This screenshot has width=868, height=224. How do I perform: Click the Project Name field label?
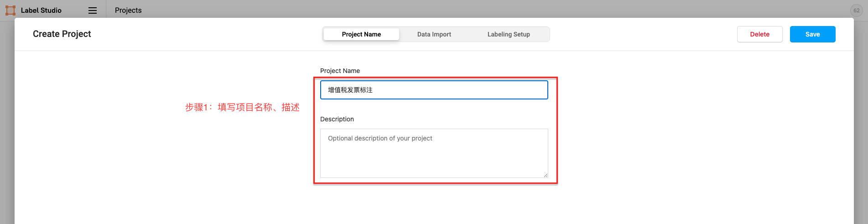click(340, 71)
